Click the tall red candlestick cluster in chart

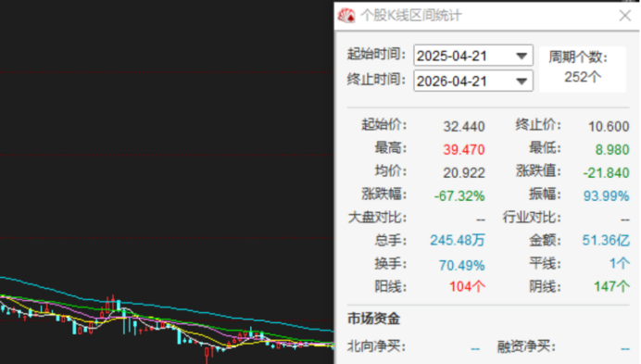tap(110, 306)
